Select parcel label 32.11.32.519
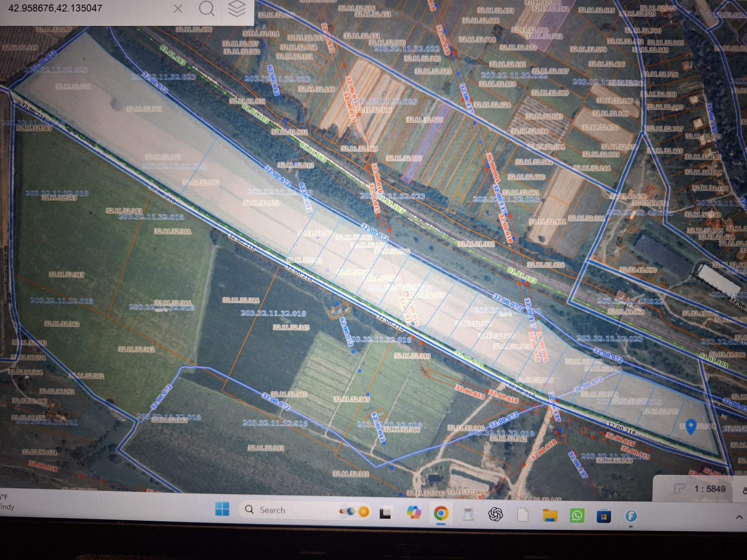 pos(20,47)
